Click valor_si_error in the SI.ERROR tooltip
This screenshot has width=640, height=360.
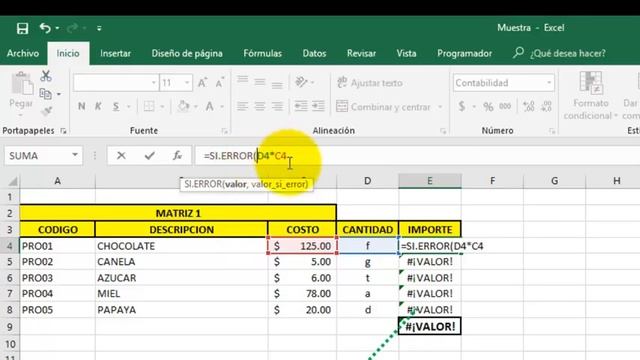(x=279, y=184)
